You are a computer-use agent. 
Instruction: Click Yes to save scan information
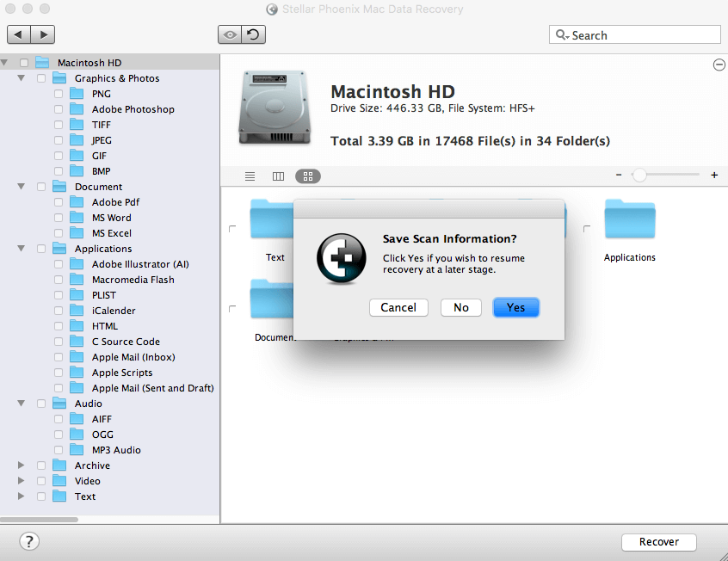point(515,307)
